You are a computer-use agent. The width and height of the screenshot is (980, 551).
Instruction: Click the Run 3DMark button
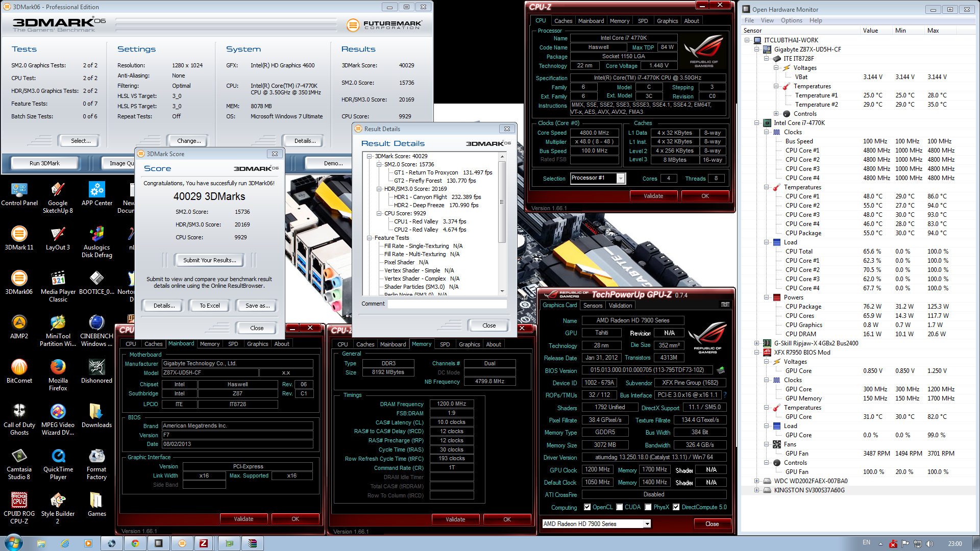(x=44, y=163)
